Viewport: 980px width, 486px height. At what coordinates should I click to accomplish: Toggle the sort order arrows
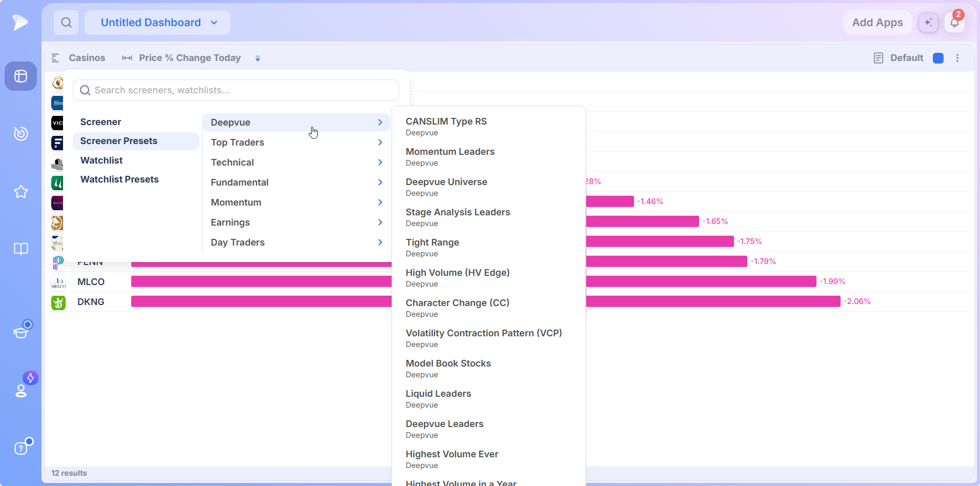point(258,58)
